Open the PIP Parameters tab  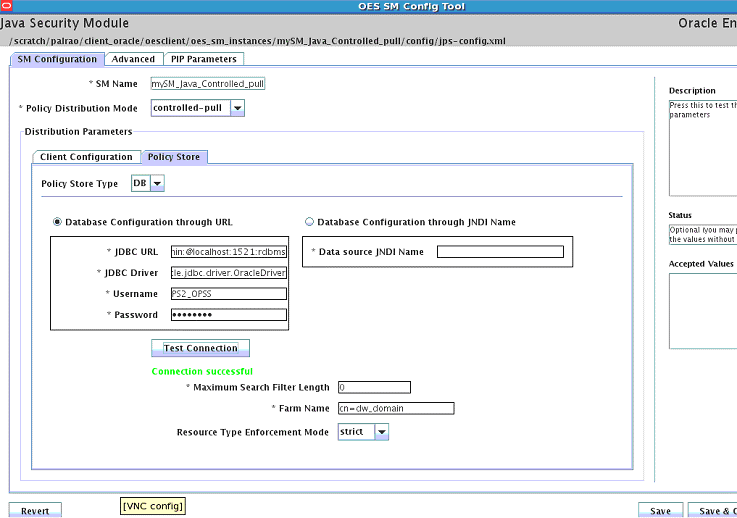coord(204,59)
